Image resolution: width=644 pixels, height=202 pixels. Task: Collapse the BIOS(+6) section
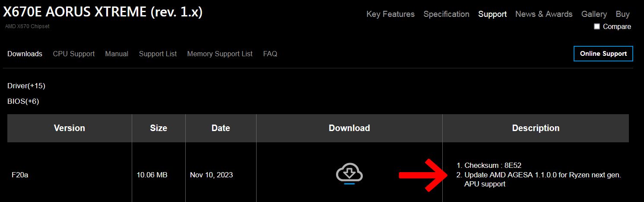tap(23, 101)
